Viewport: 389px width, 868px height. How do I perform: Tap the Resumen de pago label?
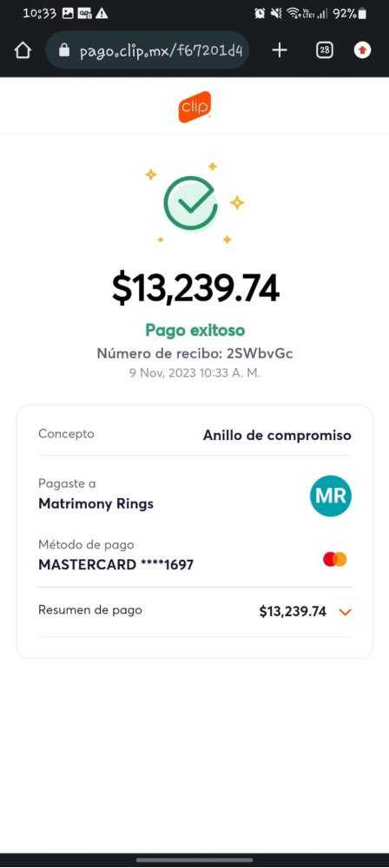point(89,610)
